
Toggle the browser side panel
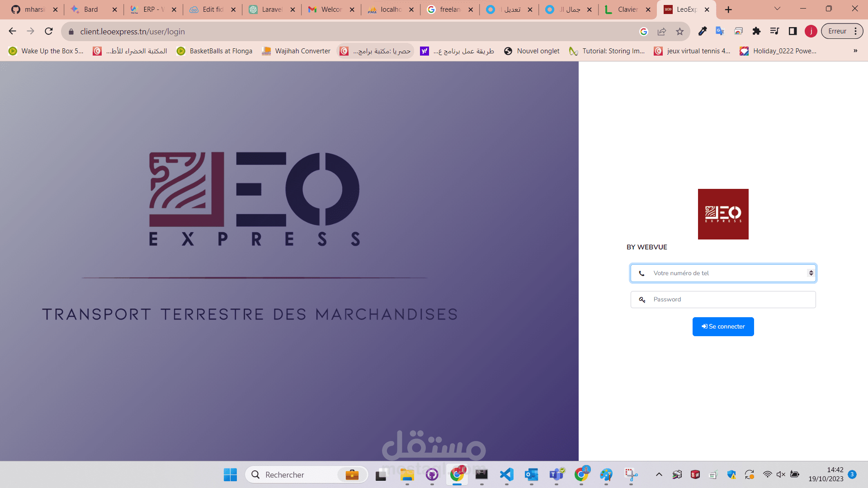pos(793,31)
